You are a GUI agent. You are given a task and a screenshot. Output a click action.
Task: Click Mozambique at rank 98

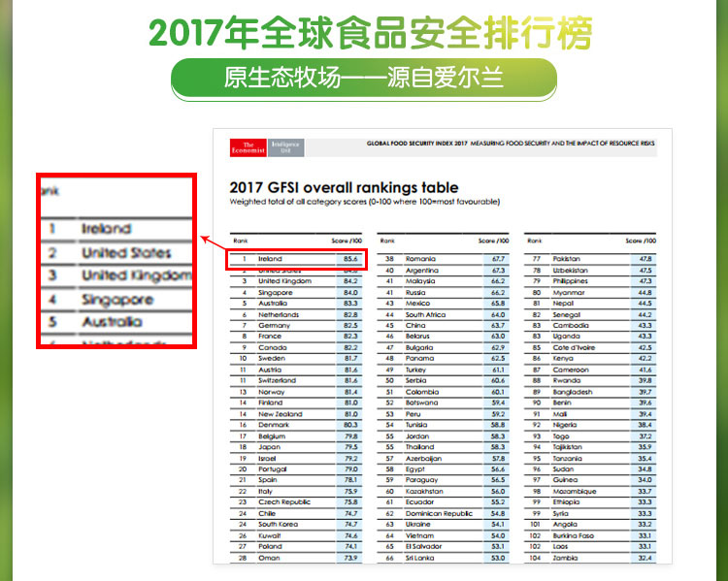[575, 492]
